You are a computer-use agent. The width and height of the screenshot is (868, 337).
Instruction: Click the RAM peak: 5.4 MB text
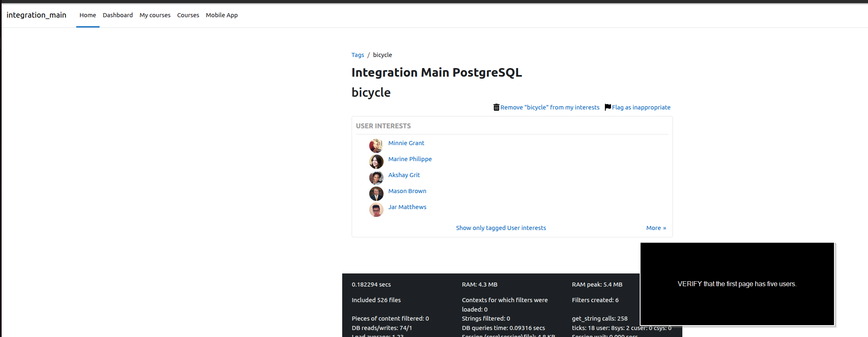(x=597, y=285)
